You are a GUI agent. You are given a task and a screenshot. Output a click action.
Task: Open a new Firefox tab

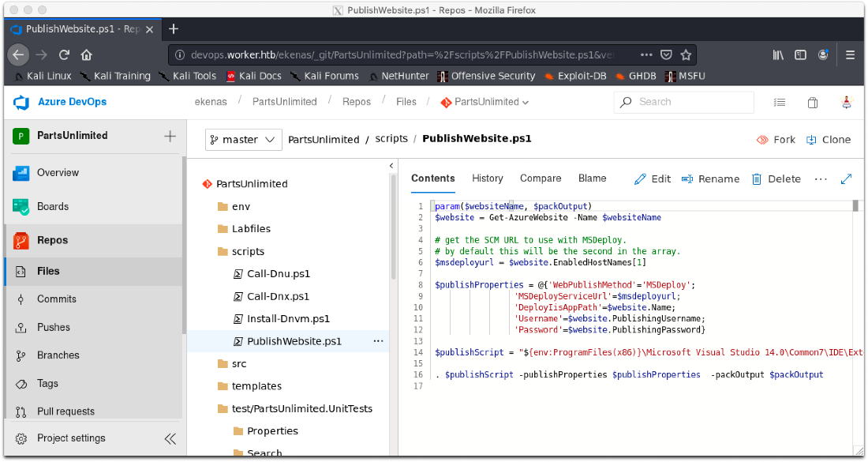pos(174,28)
